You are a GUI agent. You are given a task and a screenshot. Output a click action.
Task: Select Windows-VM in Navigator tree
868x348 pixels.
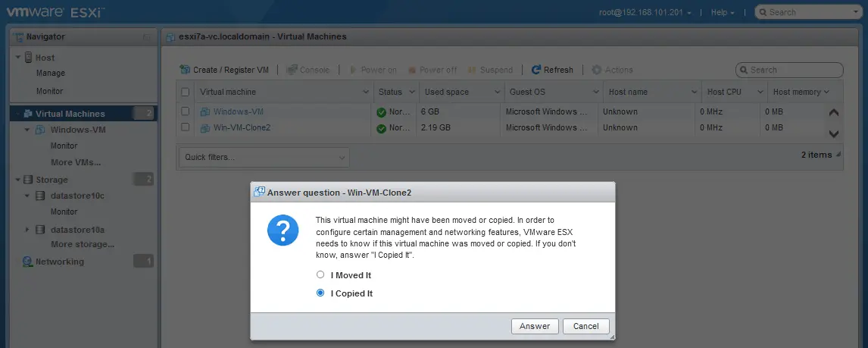(x=78, y=130)
